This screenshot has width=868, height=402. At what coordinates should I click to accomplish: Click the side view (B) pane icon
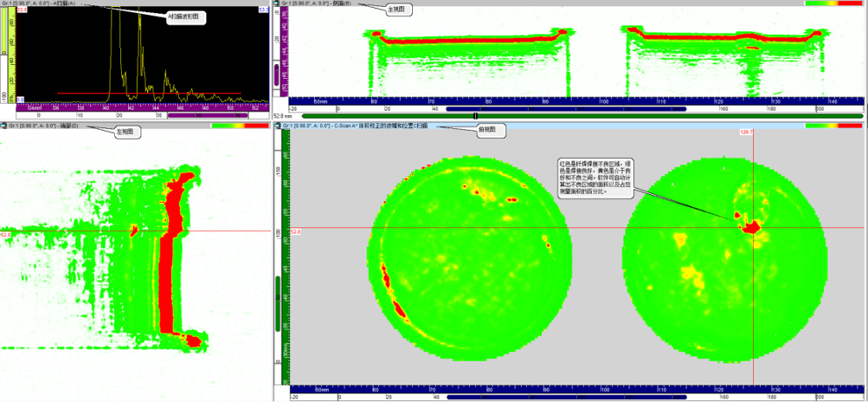pos(277,3)
